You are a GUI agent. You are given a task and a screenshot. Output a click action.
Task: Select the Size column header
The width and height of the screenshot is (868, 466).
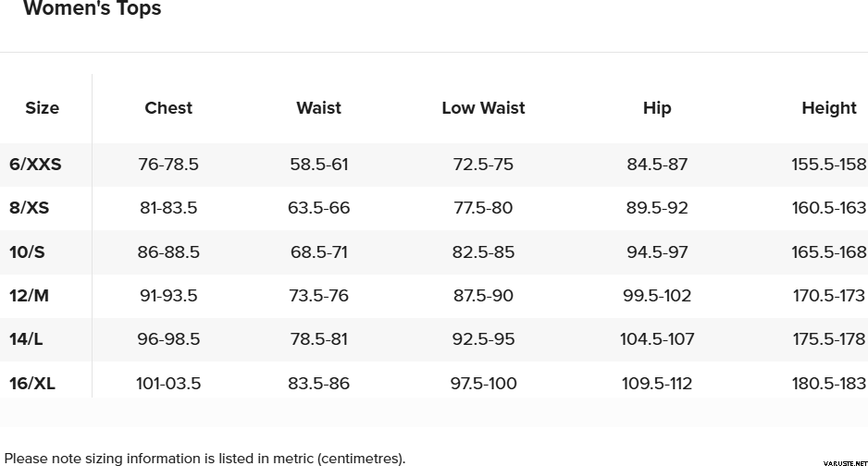(42, 108)
